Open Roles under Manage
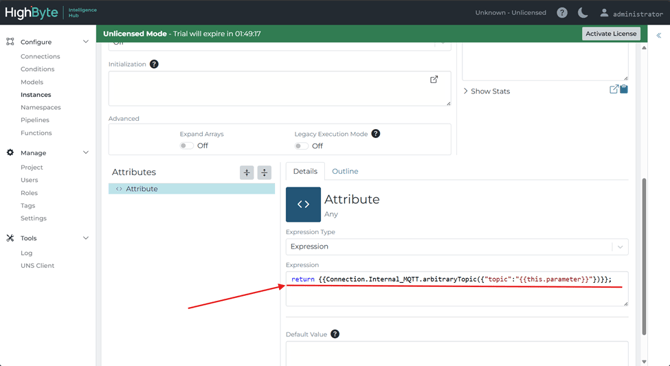 pyautogui.click(x=29, y=193)
